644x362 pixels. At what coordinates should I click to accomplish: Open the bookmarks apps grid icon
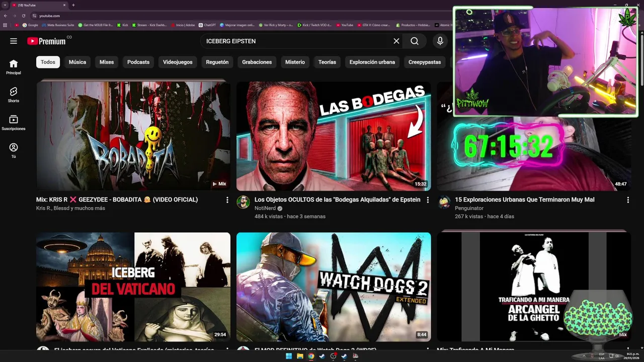pos(6,25)
